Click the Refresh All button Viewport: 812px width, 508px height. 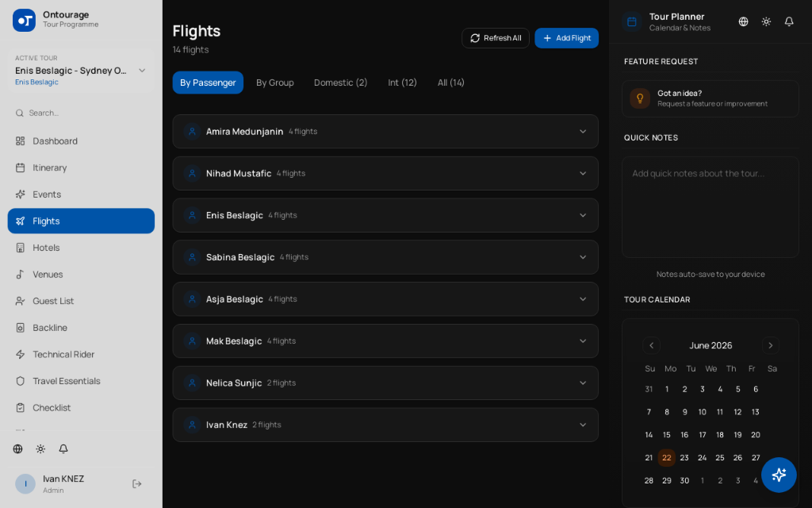point(495,38)
